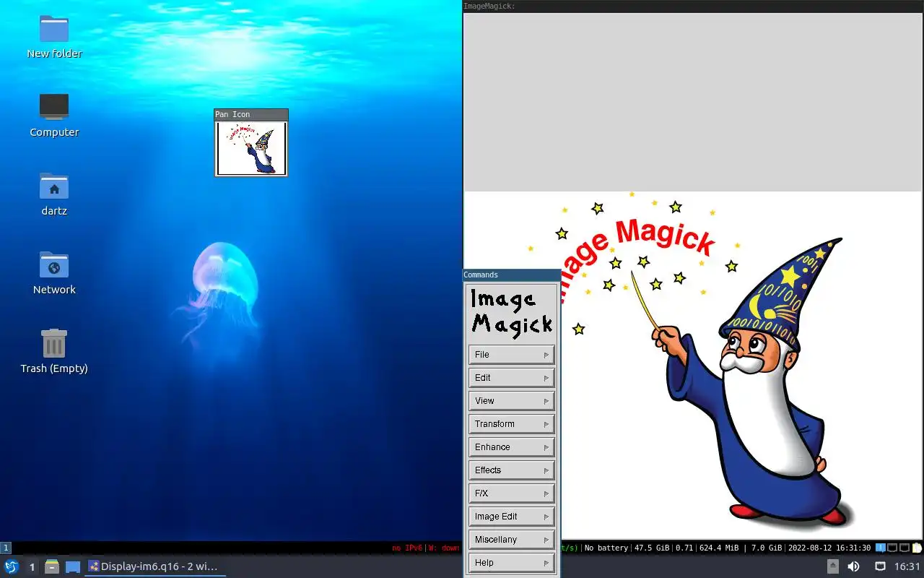Open the Enhance menu in Commands
The image size is (924, 578).
click(x=511, y=447)
